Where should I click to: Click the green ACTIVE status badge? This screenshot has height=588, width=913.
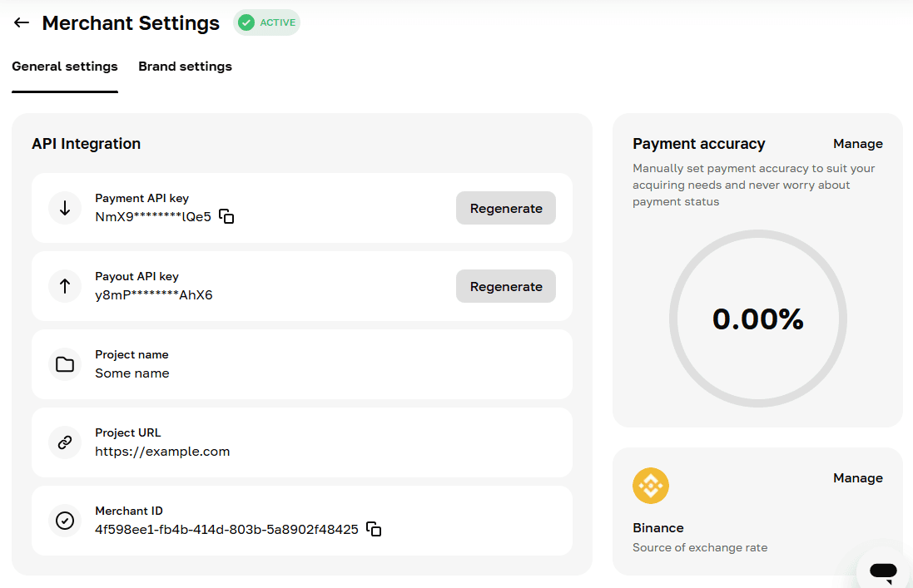click(x=266, y=22)
